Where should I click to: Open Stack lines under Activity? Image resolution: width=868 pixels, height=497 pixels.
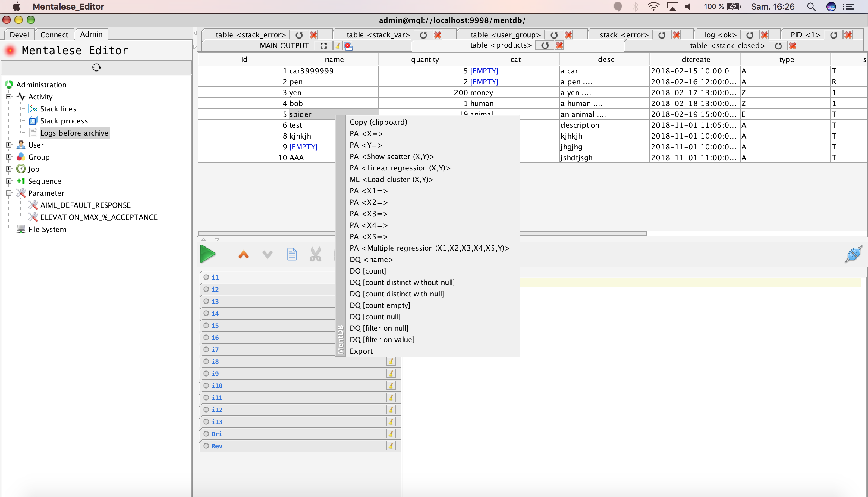pos(58,109)
